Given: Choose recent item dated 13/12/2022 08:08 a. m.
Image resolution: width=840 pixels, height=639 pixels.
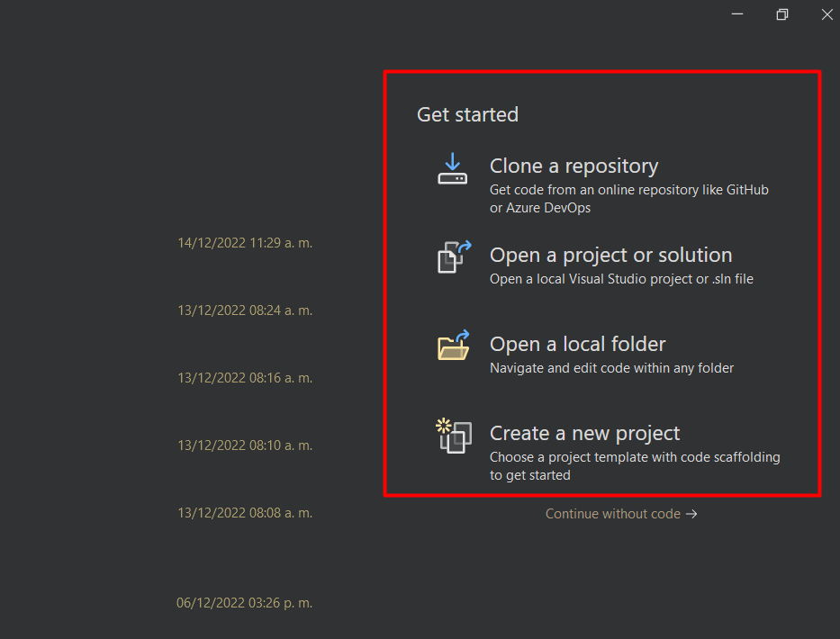Looking at the screenshot, I should [245, 513].
